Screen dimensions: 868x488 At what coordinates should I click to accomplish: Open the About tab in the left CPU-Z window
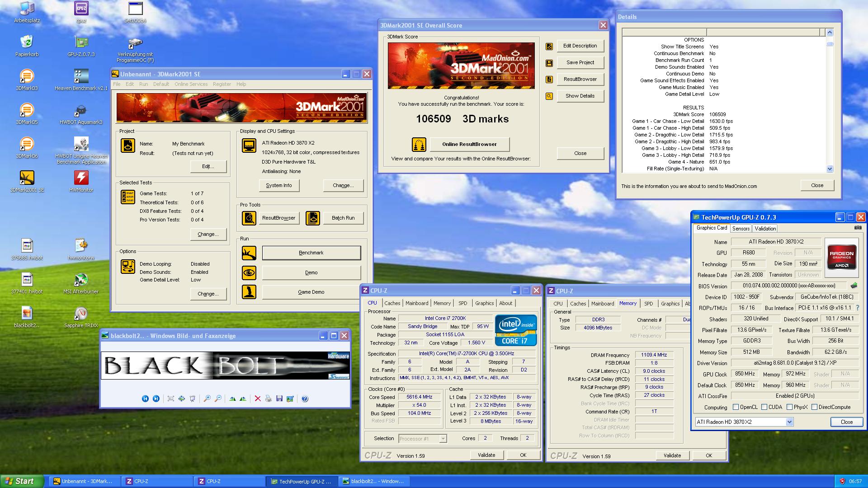pyautogui.click(x=505, y=303)
